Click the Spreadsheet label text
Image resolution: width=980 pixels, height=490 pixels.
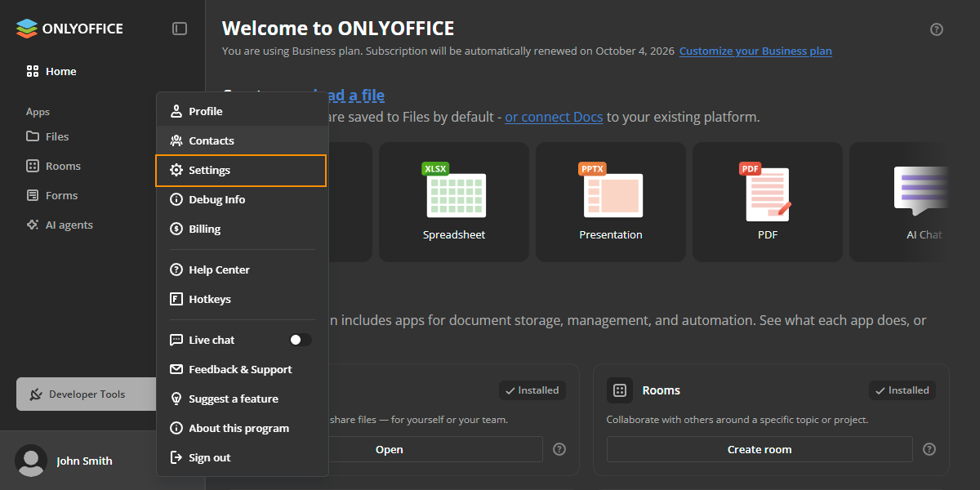pyautogui.click(x=454, y=234)
